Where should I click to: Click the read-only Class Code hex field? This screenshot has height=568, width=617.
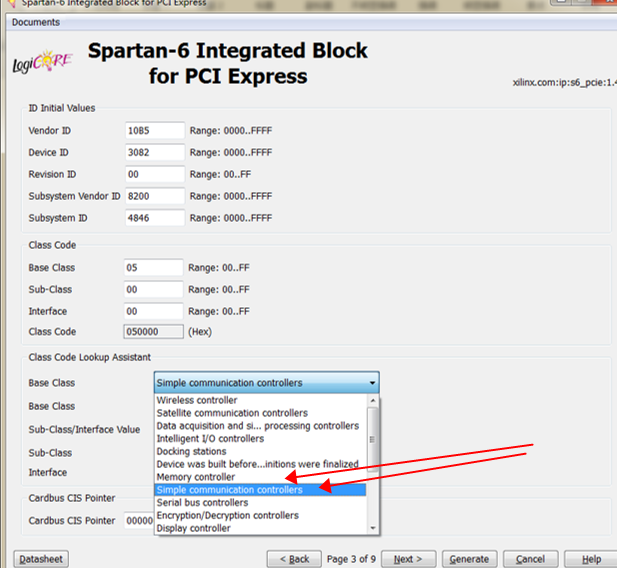coord(153,331)
